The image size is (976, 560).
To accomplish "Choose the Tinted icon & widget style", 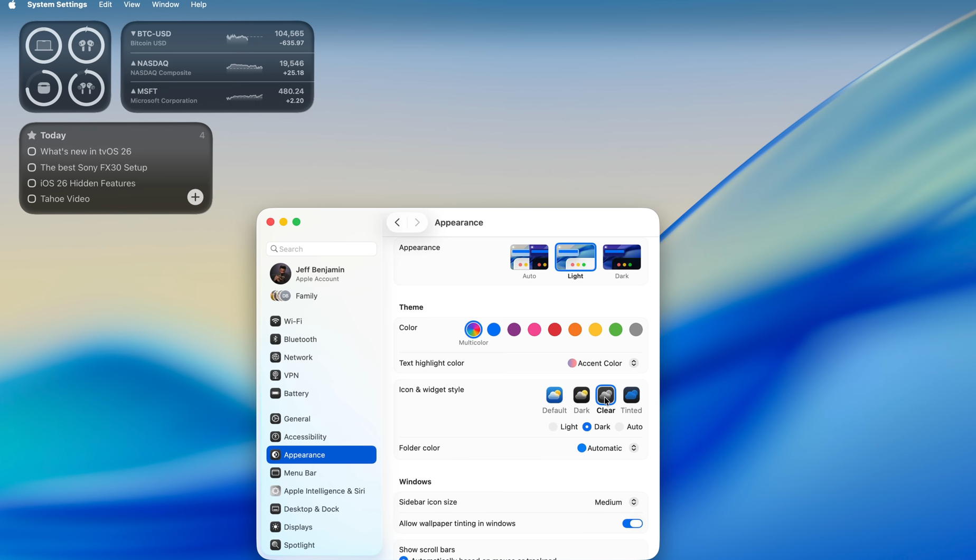I will (x=631, y=395).
